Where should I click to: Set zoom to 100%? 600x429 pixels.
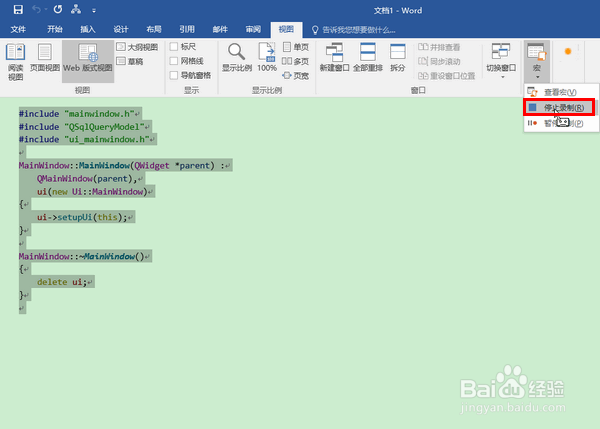click(x=267, y=57)
